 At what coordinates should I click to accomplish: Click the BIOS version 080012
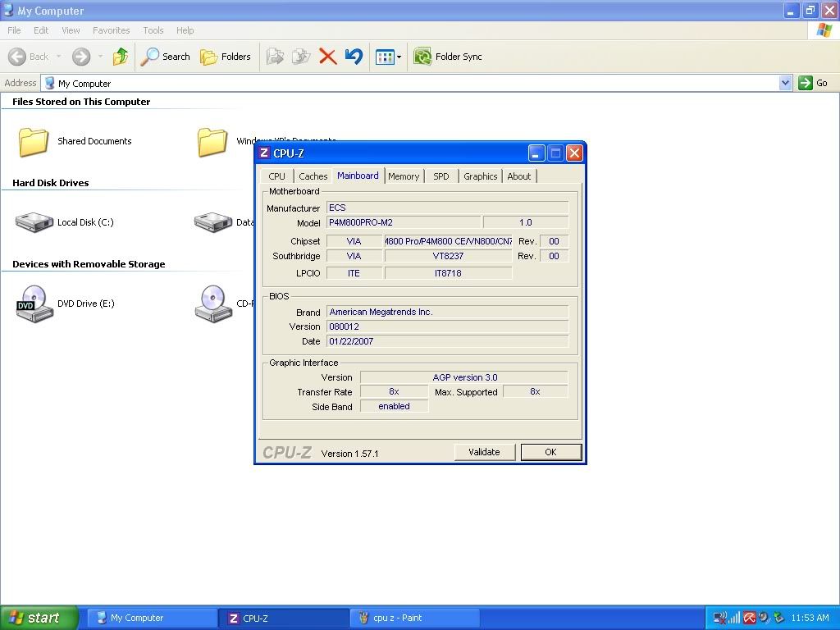point(447,326)
